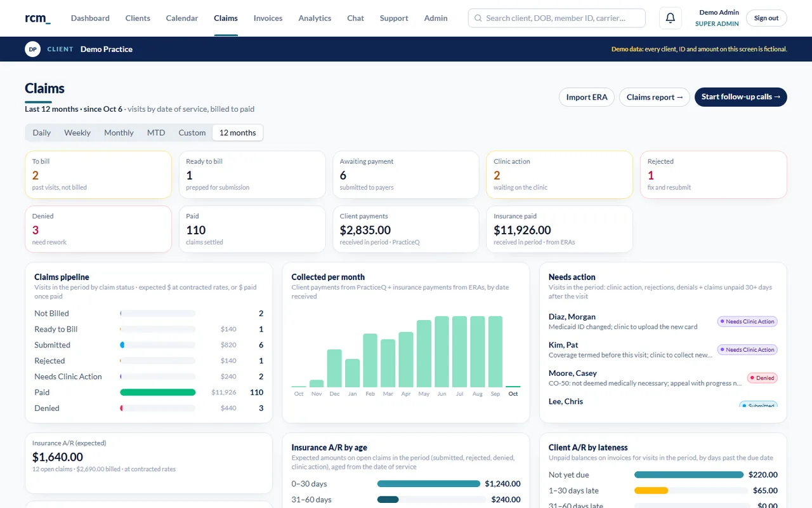Open the Calendar page
Screen dimensions: 812x508
point(182,18)
